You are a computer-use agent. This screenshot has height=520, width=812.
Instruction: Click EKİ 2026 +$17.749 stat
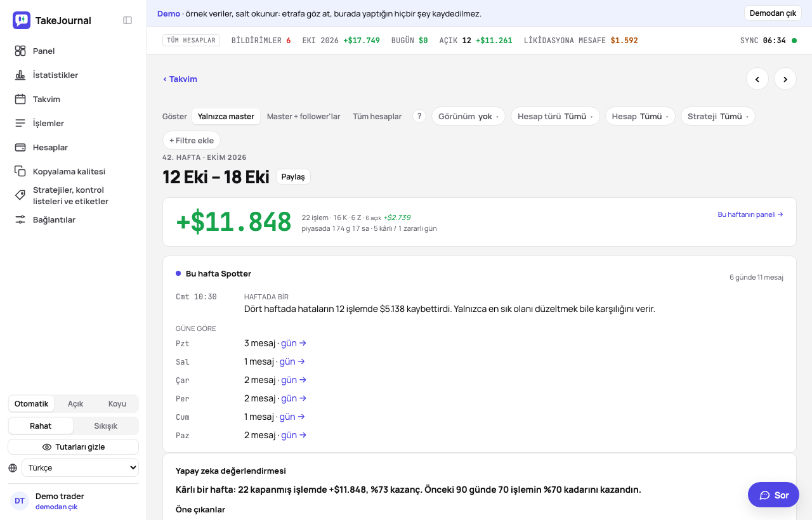(341, 41)
